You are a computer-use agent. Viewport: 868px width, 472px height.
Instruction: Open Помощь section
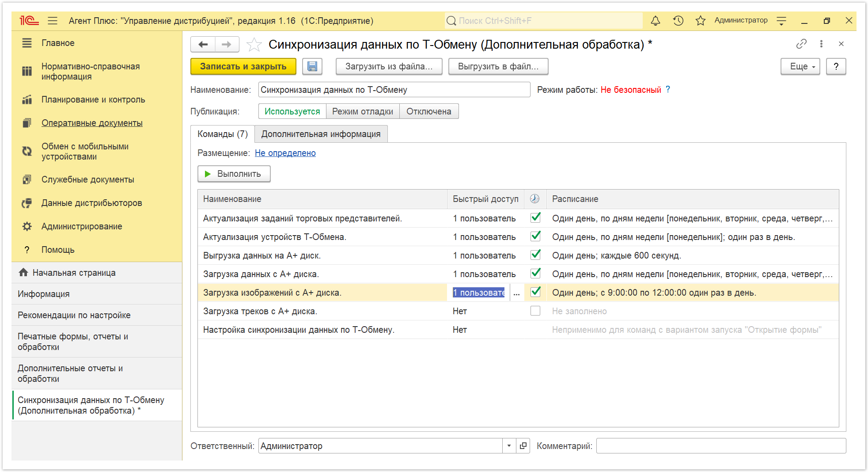tap(58, 250)
